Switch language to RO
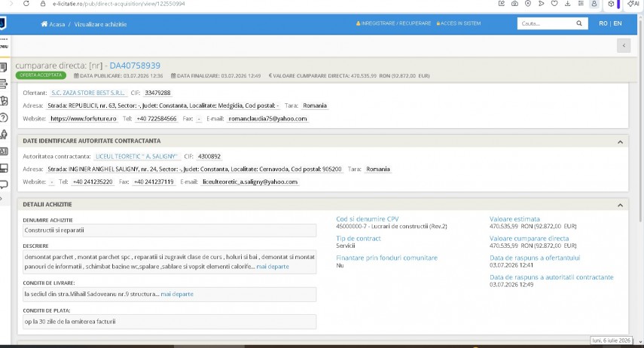644x348 pixels. coord(603,23)
